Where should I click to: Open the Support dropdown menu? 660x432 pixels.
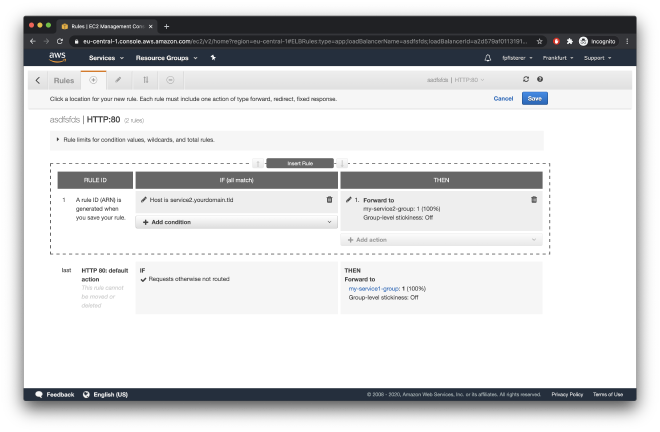597,58
